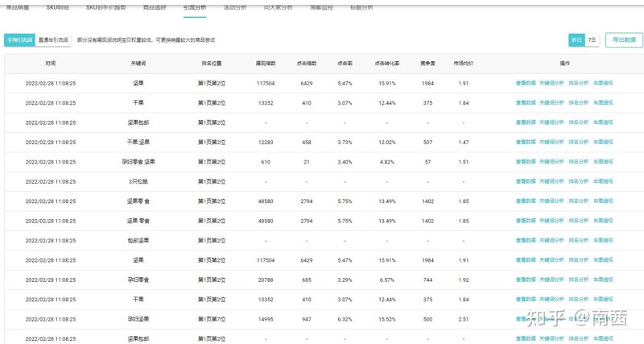Open 关键词分析 for 孕妇零食 row (20788)
The height and width of the screenshot is (344, 644).
551,280
